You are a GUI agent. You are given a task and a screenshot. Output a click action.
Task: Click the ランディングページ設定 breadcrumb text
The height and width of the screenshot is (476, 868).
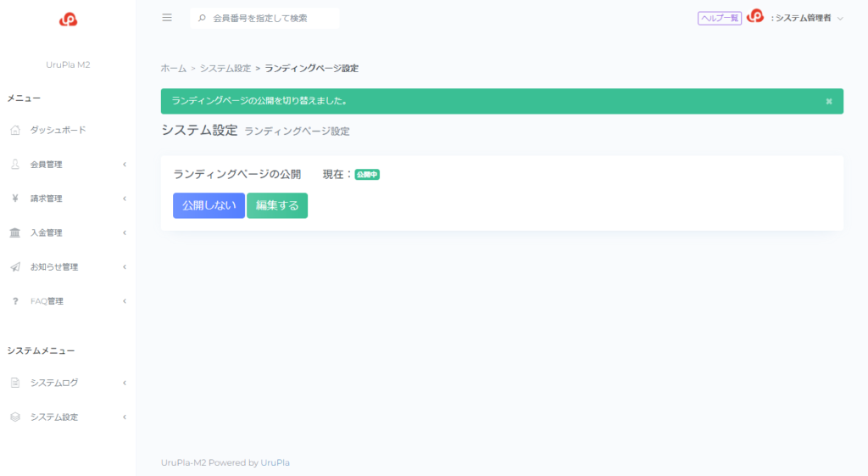[312, 68]
